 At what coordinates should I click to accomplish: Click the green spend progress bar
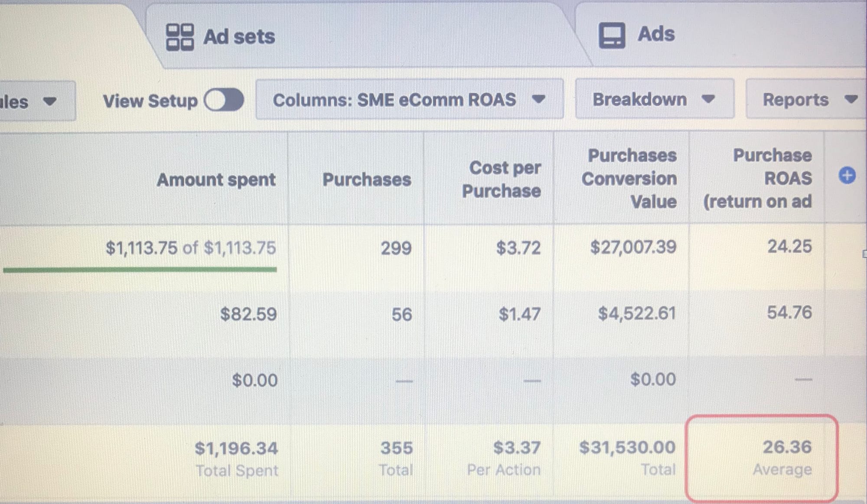coord(140,269)
